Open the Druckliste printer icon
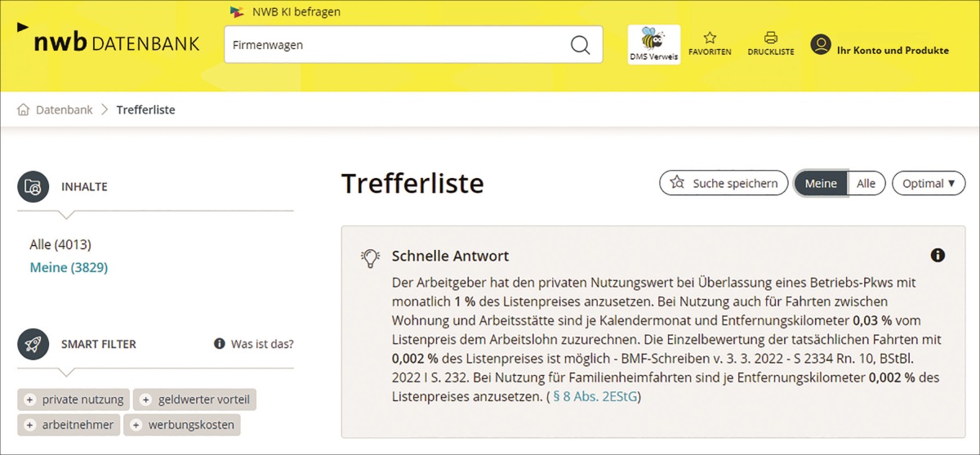980x455 pixels. tap(770, 38)
